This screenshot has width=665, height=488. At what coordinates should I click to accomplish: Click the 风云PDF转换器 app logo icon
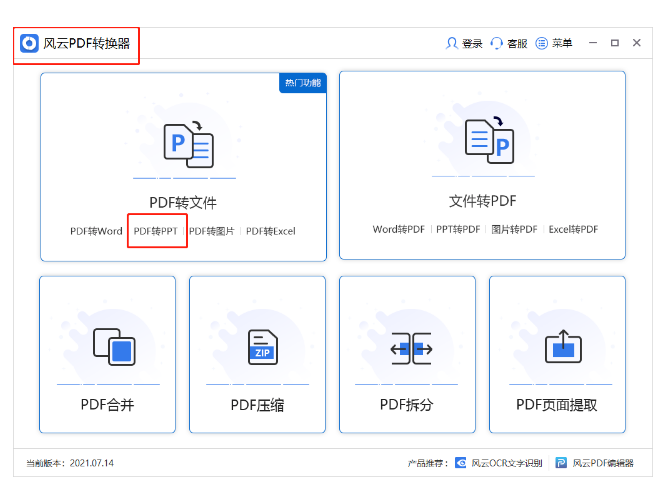(29, 43)
